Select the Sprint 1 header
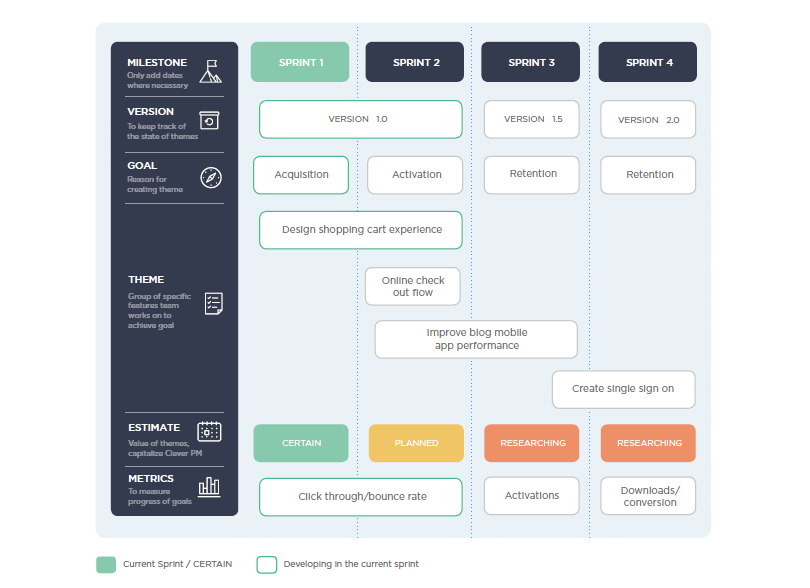Image resolution: width=810 pixels, height=588 pixels. [x=300, y=62]
